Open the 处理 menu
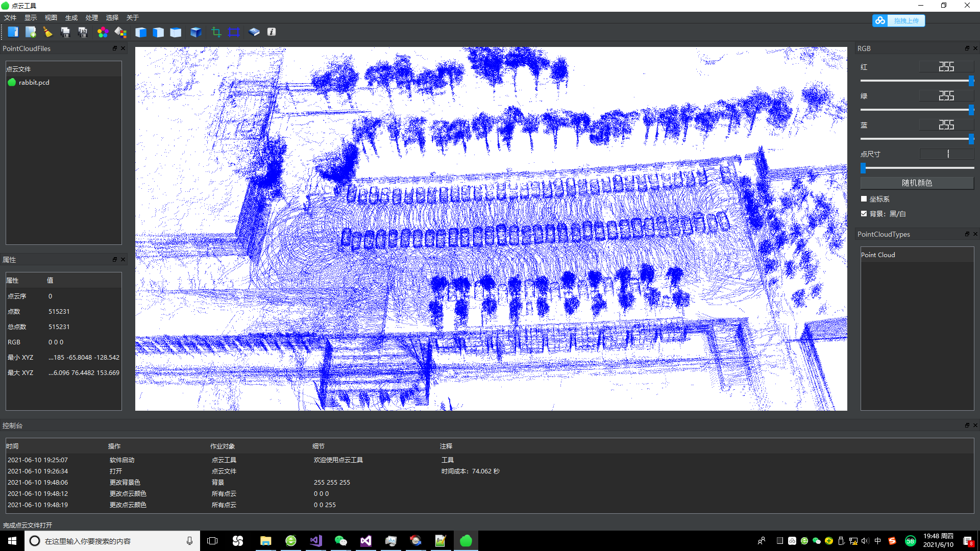The image size is (980, 551). pos(92,17)
